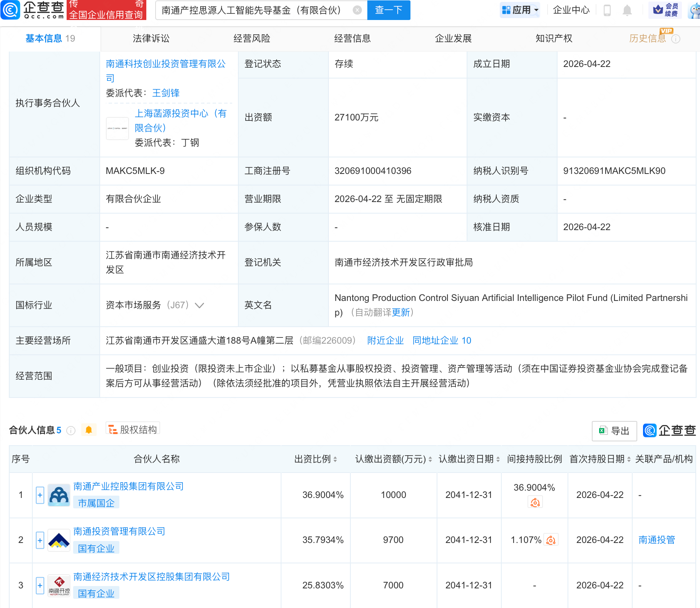This screenshot has width=700, height=608.
Task: Click the 南通投资管理有限公司 logo thumbnail
Action: click(59, 540)
